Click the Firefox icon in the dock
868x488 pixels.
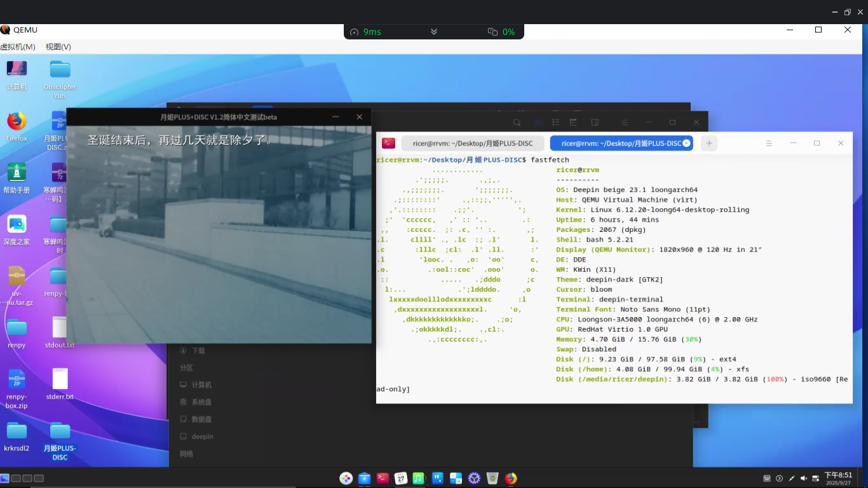[511, 478]
